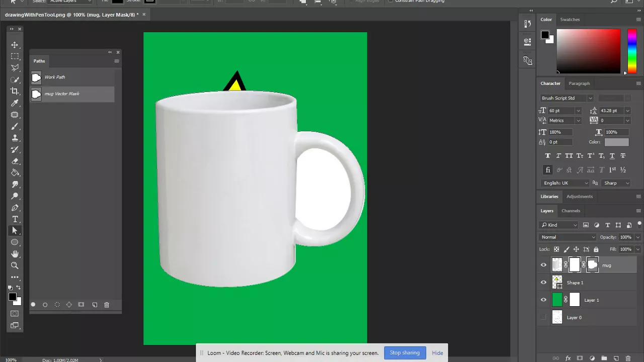Image resolution: width=644 pixels, height=362 pixels.
Task: Select the mug Vector Mask path
Action: click(x=72, y=94)
